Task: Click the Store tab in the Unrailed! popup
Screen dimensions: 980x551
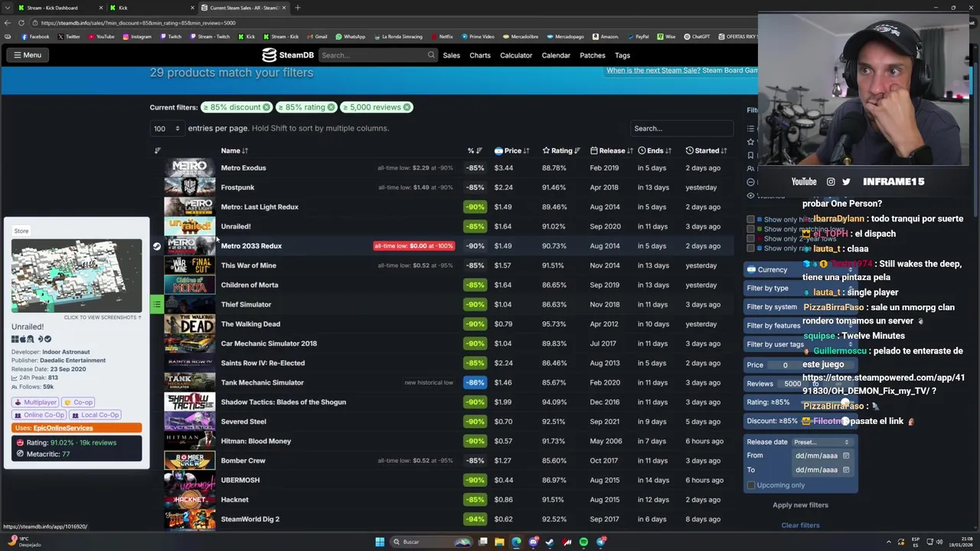Action: coord(21,231)
